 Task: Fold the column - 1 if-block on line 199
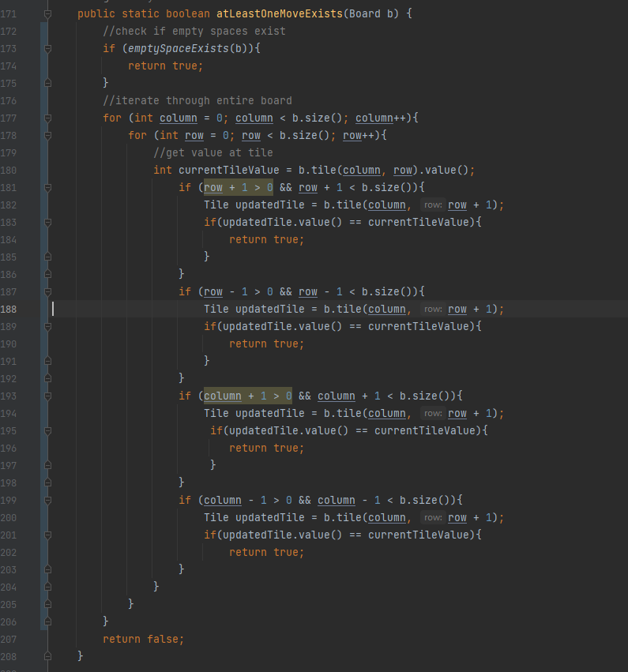pos(48,501)
